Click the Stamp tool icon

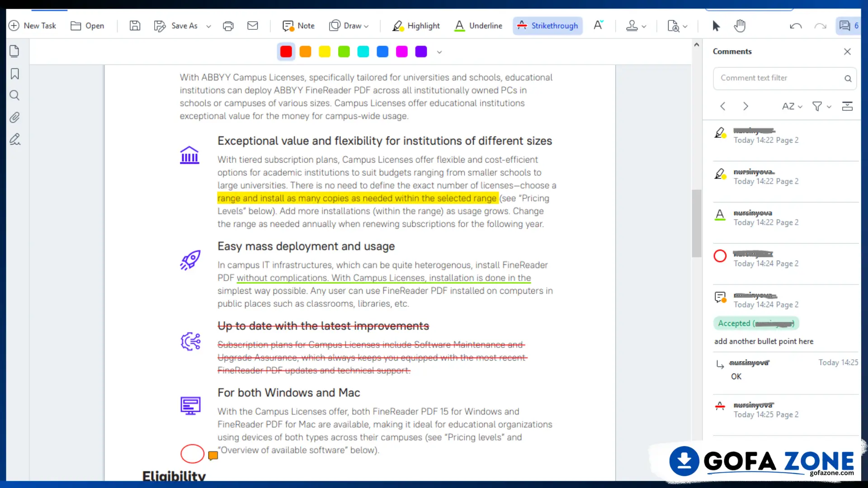(632, 26)
